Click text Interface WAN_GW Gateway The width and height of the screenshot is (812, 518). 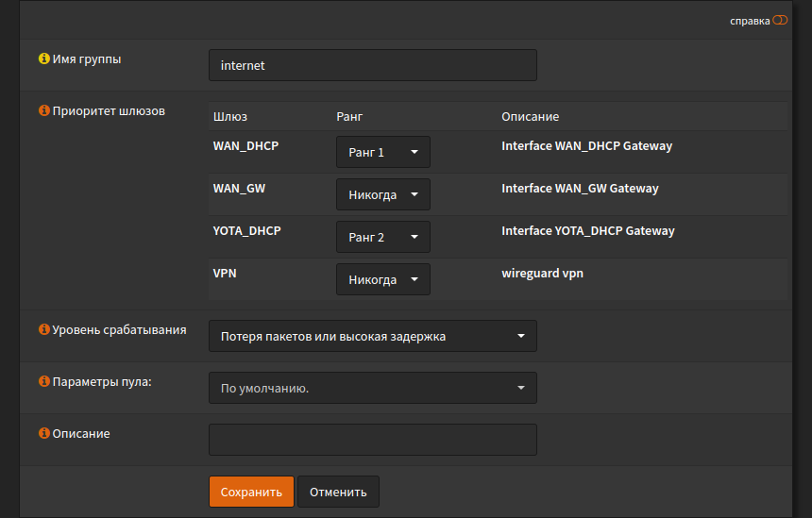tap(580, 189)
